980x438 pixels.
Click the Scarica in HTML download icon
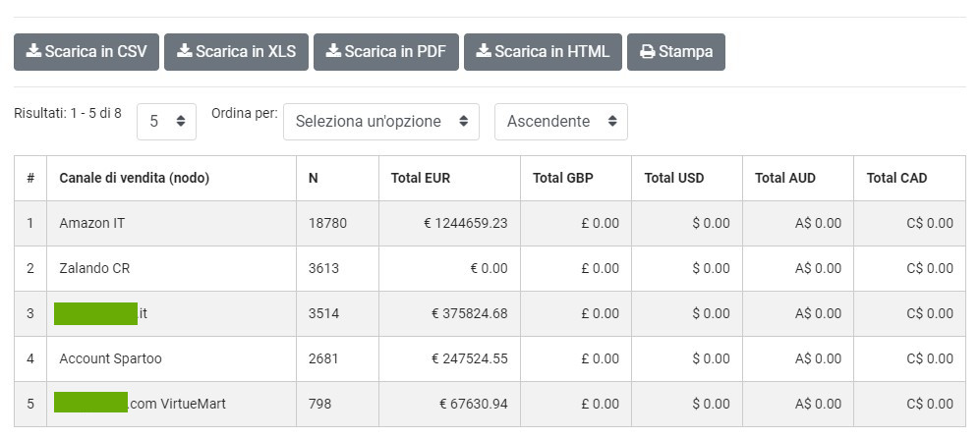483,52
